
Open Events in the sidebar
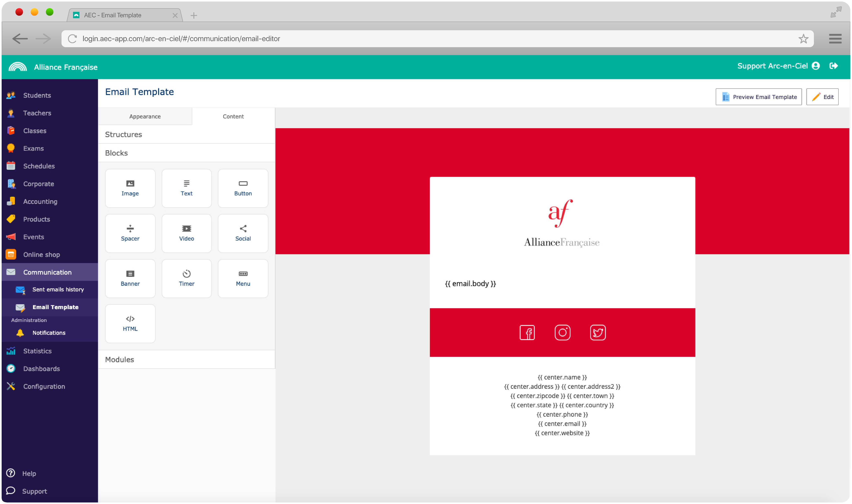50,237
